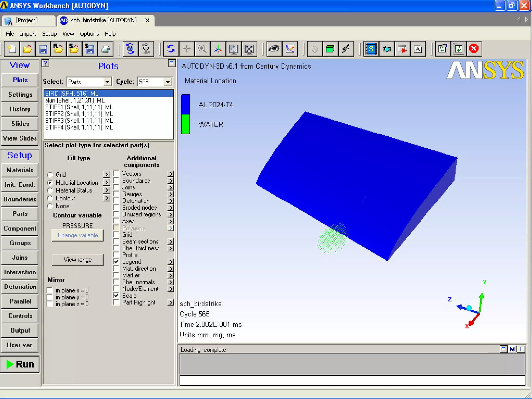Click the blue S slideshow icon
Image resolution: width=532 pixels, height=399 pixels.
tap(371, 49)
